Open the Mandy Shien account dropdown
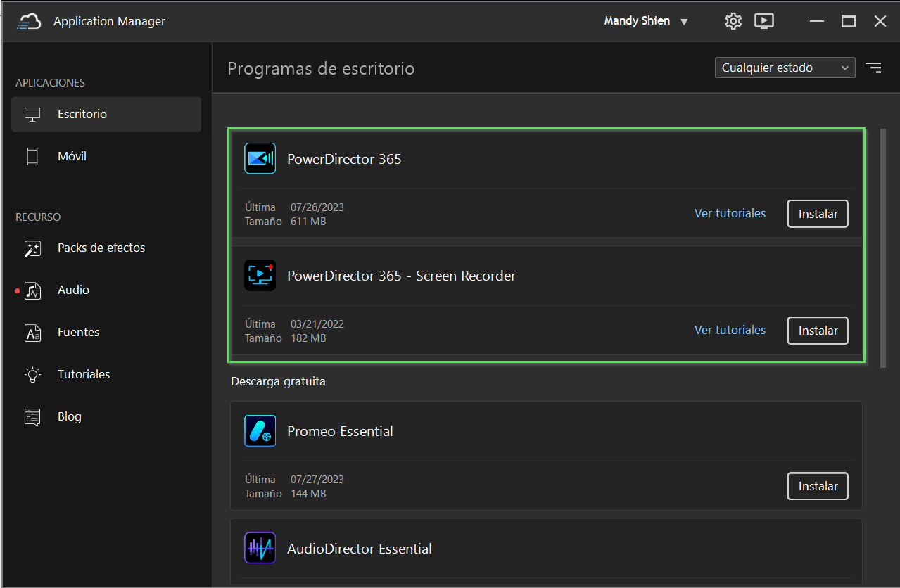The width and height of the screenshot is (900, 588). click(x=645, y=21)
